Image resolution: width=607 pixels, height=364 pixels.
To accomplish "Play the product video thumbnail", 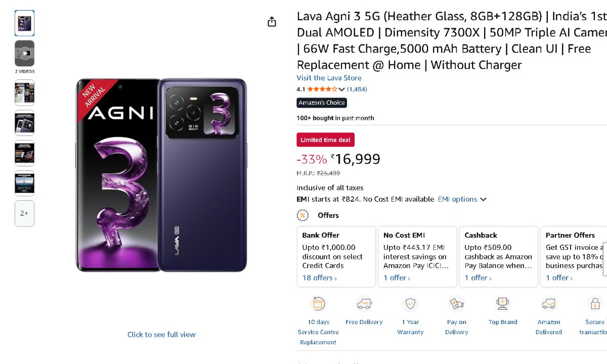I will click(x=24, y=53).
